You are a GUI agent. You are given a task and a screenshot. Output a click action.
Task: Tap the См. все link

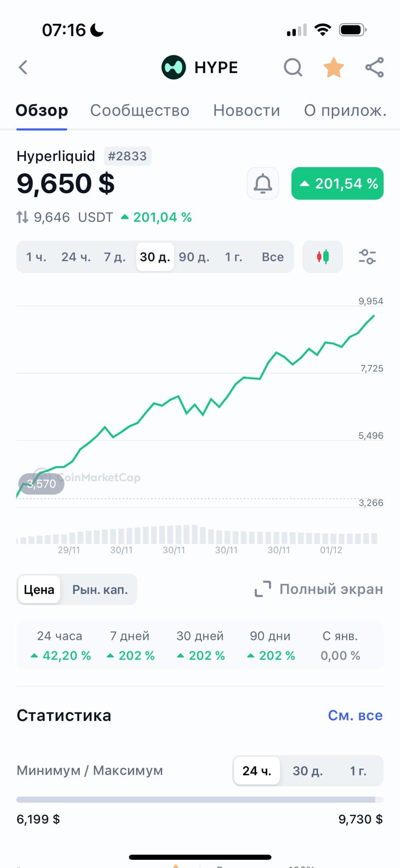[x=355, y=715]
